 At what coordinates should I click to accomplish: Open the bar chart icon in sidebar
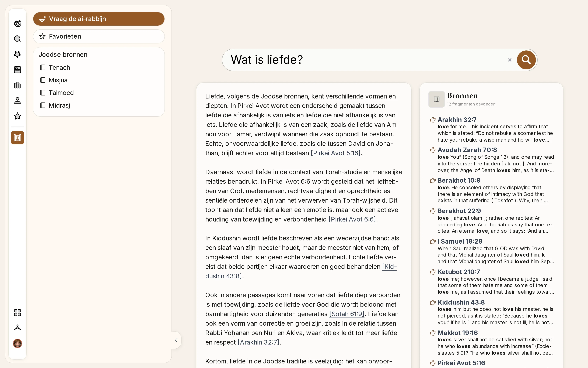(17, 85)
